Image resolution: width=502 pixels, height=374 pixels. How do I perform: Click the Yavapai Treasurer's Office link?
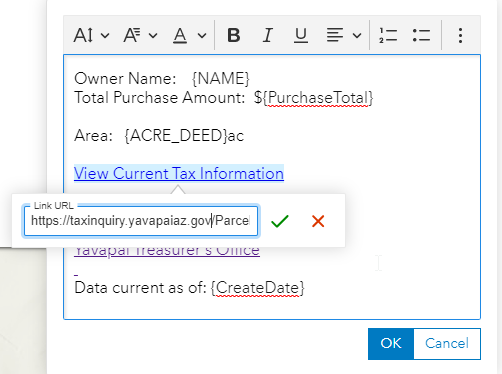[x=167, y=251]
